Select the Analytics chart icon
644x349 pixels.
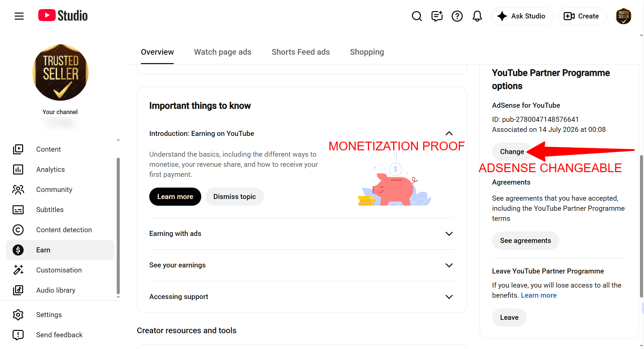18,169
